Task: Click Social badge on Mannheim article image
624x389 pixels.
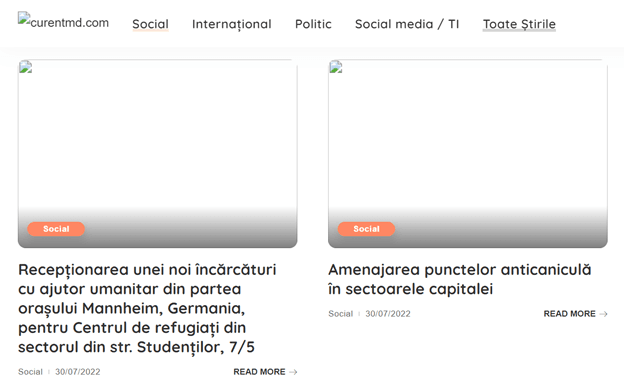Action: [56, 229]
